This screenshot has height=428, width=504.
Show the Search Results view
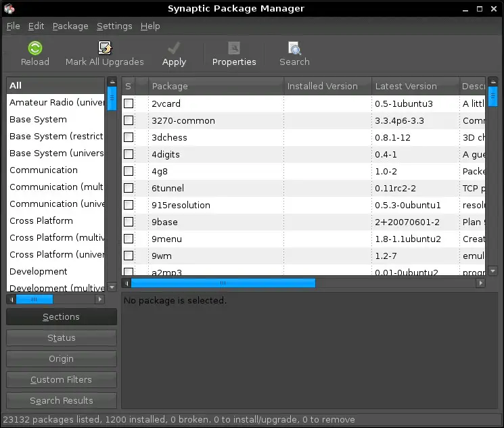tap(62, 400)
